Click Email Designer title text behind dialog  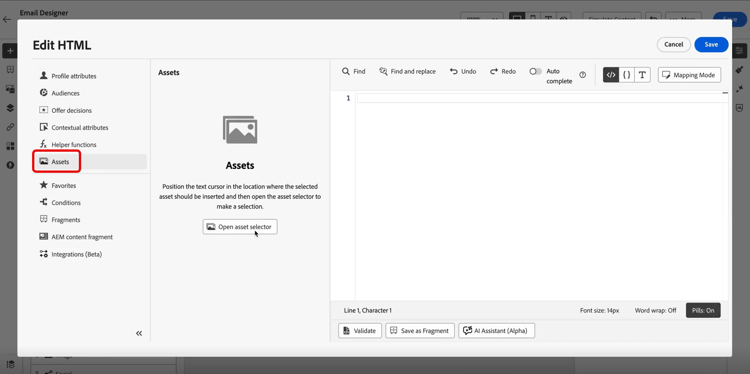pyautogui.click(x=44, y=13)
